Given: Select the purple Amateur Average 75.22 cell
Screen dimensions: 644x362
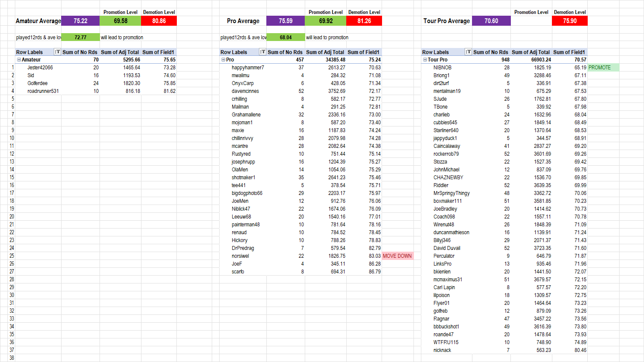Looking at the screenshot, I should coord(80,21).
